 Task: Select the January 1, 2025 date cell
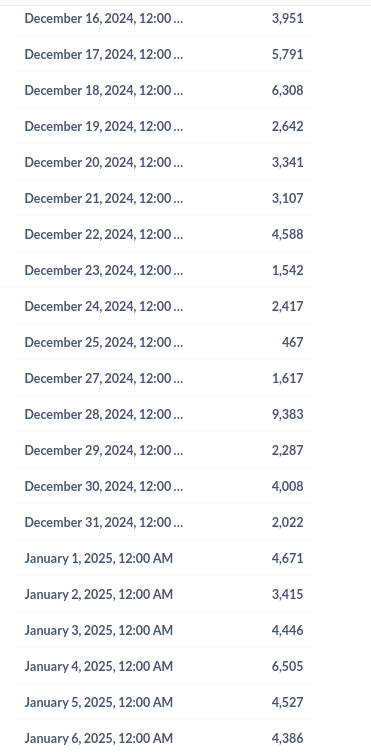tap(99, 559)
